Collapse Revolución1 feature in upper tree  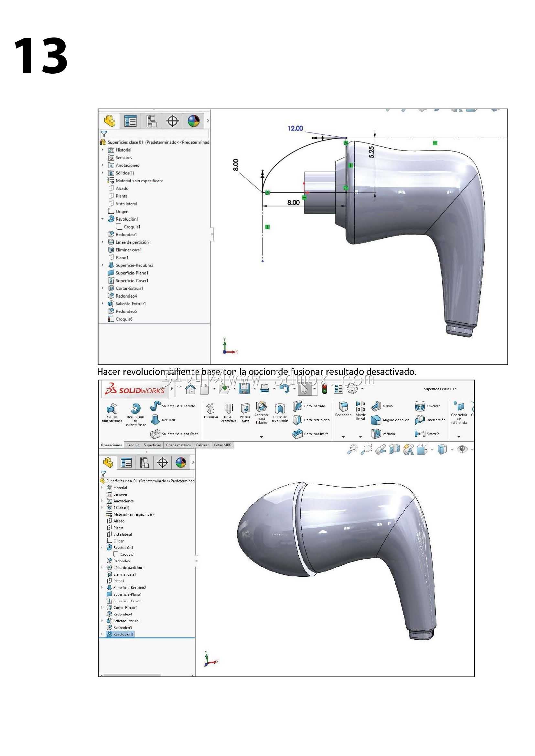point(102,219)
